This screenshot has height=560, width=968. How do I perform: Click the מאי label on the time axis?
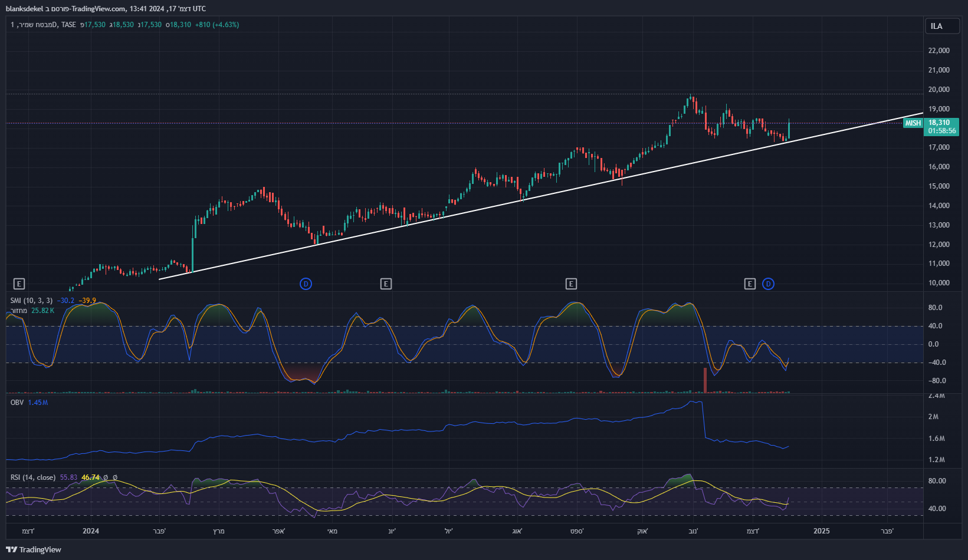click(x=333, y=531)
